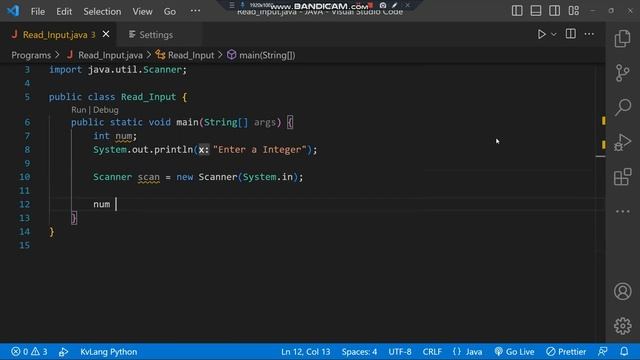Click KvLang Python in status bar
640x360 pixels.
(x=109, y=351)
